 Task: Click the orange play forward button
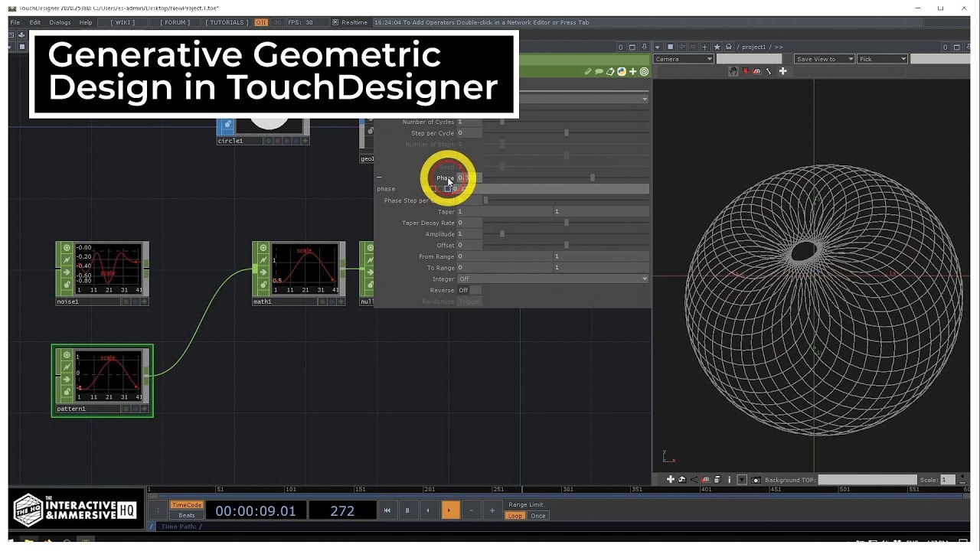[x=450, y=510]
